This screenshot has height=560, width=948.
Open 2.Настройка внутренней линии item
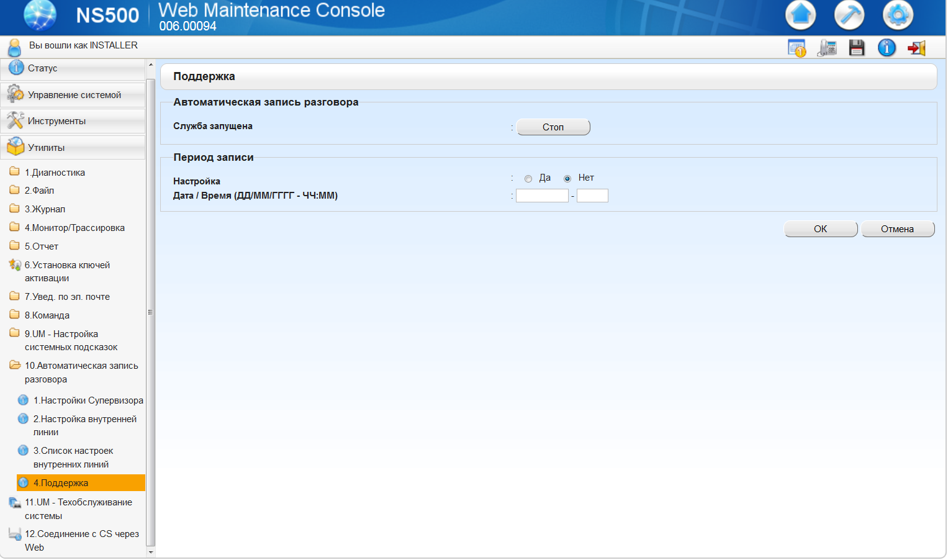tap(85, 425)
